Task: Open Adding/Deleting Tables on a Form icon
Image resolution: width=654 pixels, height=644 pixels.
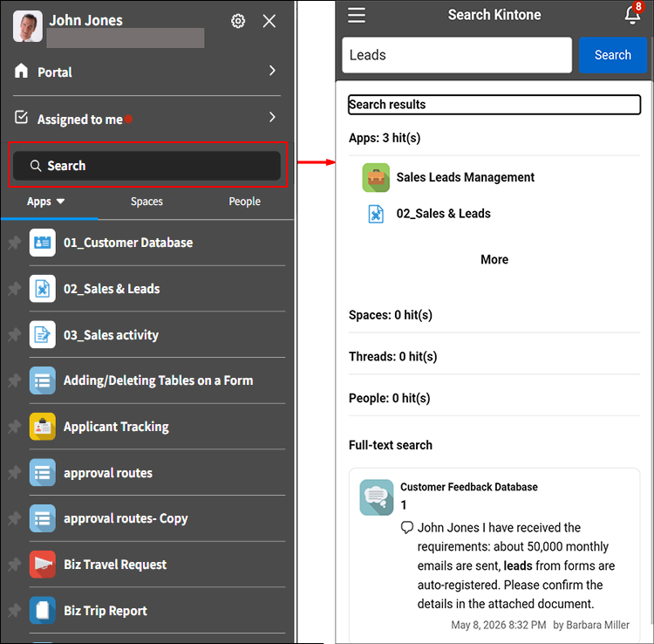Action: (43, 380)
